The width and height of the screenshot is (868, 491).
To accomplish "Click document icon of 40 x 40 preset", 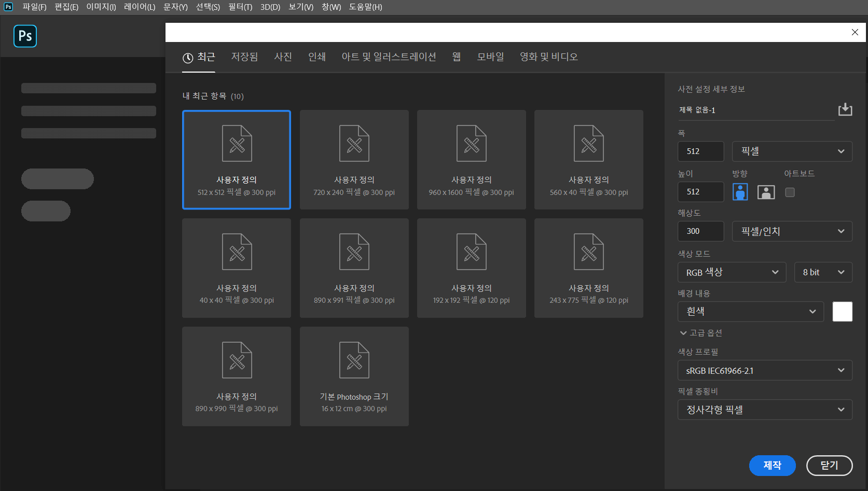I will click(237, 251).
